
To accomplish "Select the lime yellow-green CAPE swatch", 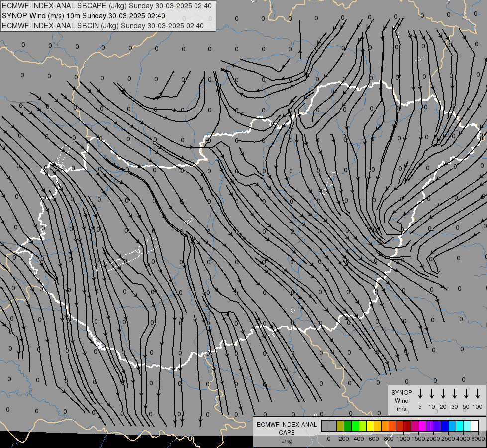I will pyautogui.click(x=363, y=426).
